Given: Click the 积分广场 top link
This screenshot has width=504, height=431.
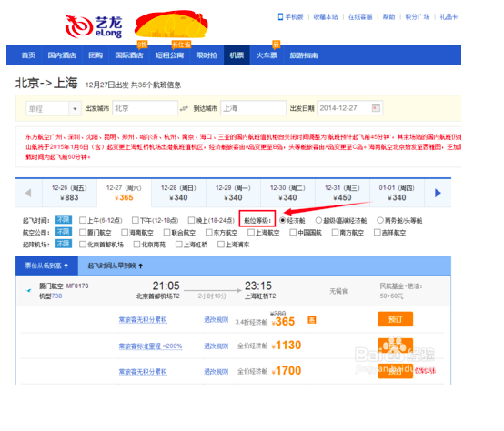Looking at the screenshot, I should 418,16.
